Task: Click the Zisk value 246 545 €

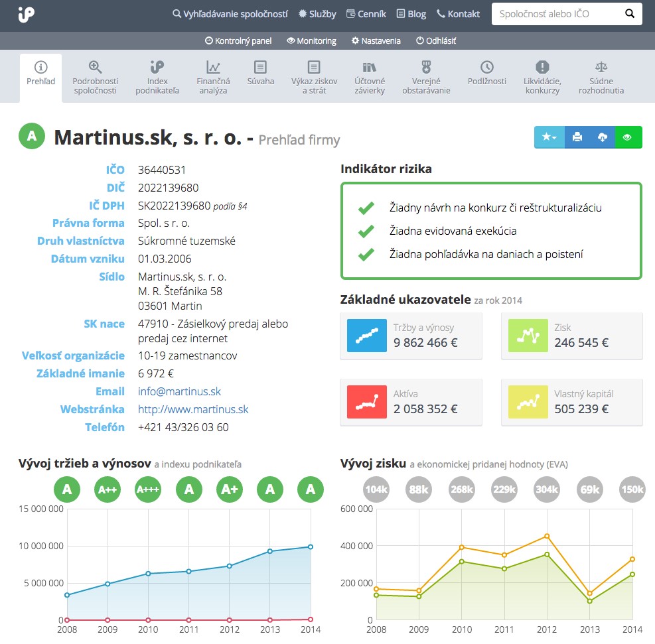Action: [581, 343]
